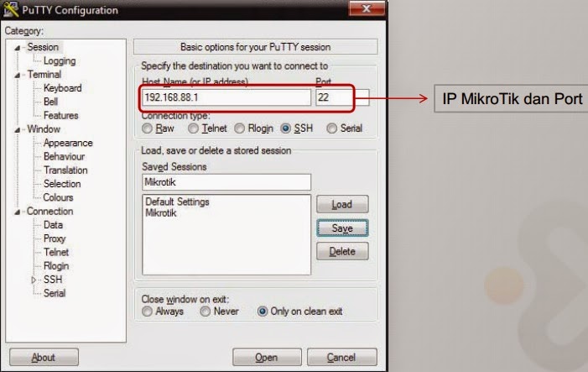Select the Colours category
The image size is (588, 372).
pyautogui.click(x=58, y=197)
